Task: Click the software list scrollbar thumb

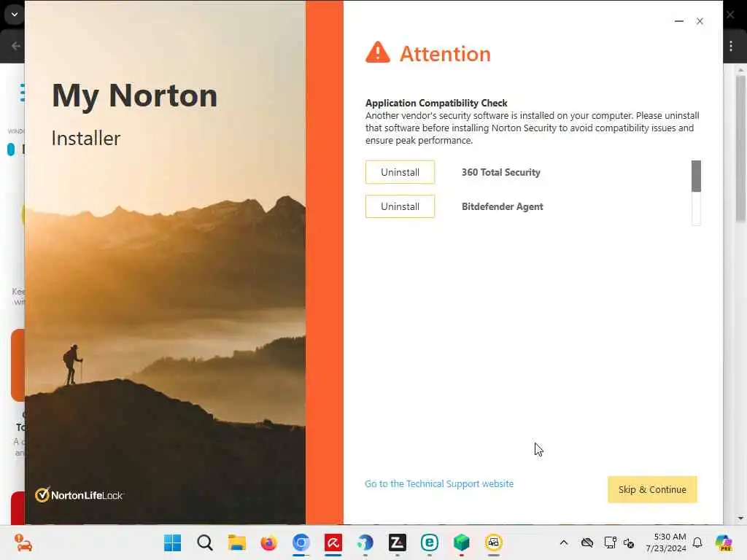Action: coord(696,176)
